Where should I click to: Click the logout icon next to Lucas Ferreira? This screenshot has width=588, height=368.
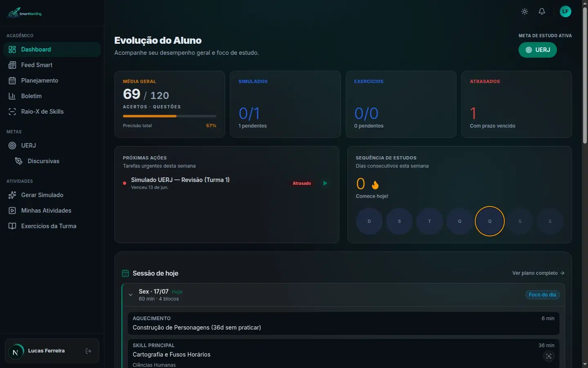(88, 351)
